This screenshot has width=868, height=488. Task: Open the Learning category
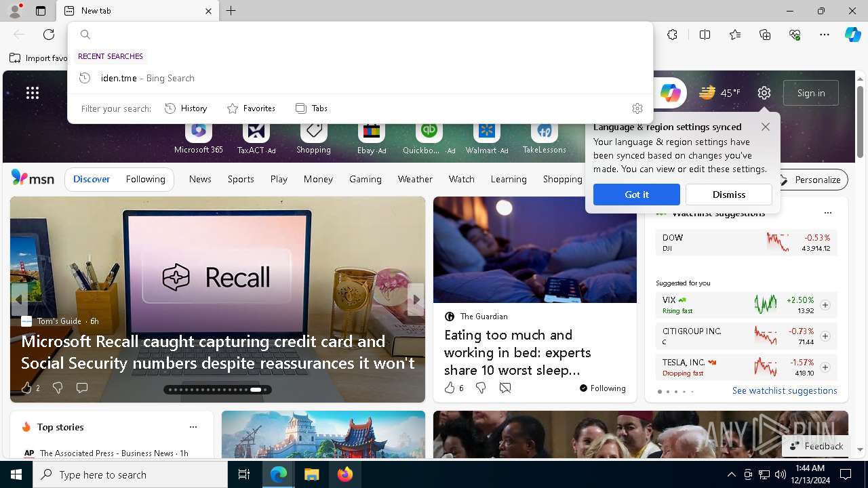tap(509, 179)
